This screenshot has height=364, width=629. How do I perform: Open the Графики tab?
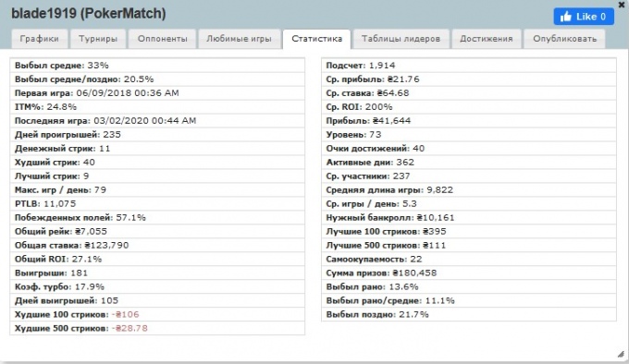click(39, 39)
